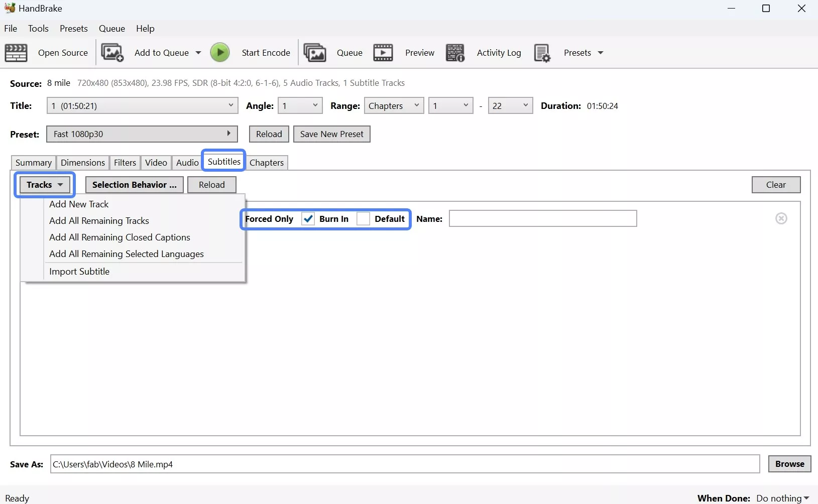This screenshot has width=818, height=504.
Task: Open the Queue panel icon
Action: pyautogui.click(x=315, y=53)
